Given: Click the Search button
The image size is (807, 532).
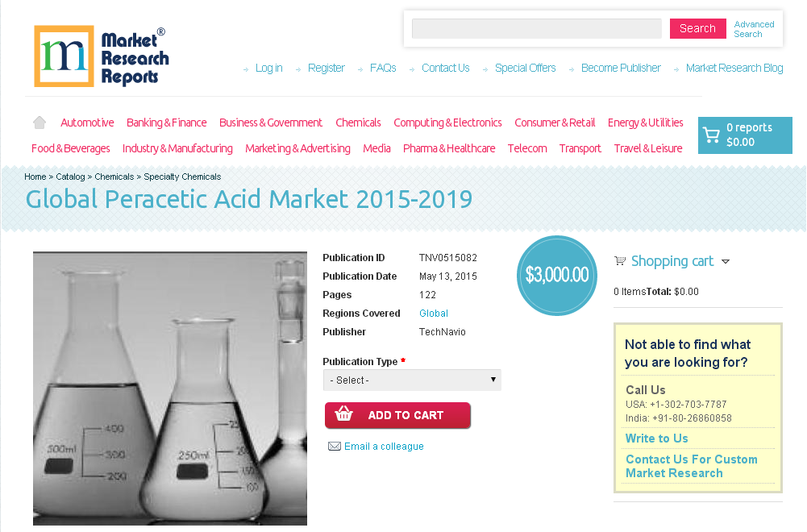Looking at the screenshot, I should [697, 28].
